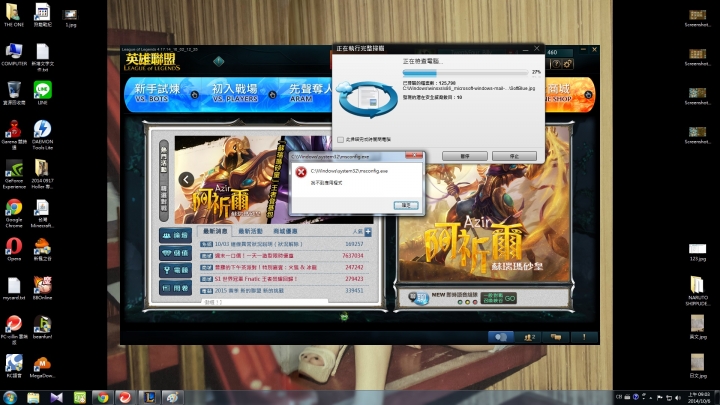Open GeForce Experience shortcut
Screen dimensions: 720x405
click(14, 174)
